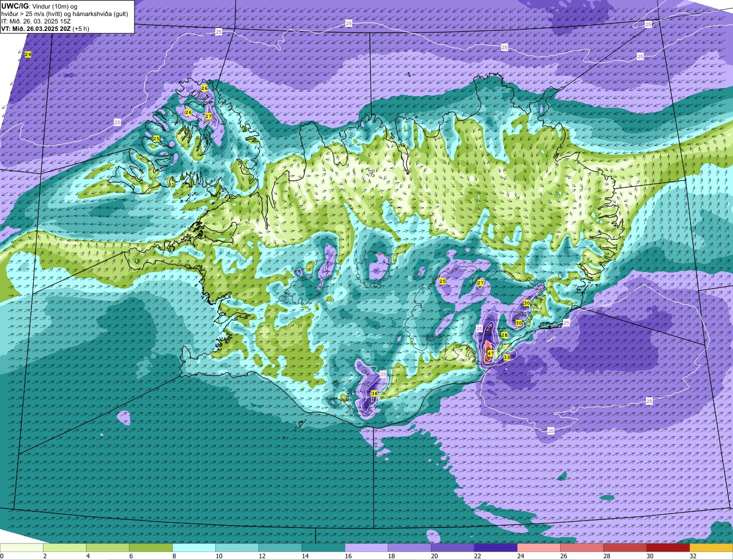Pick the dark red 30–32 legend swatch

coord(668,547)
